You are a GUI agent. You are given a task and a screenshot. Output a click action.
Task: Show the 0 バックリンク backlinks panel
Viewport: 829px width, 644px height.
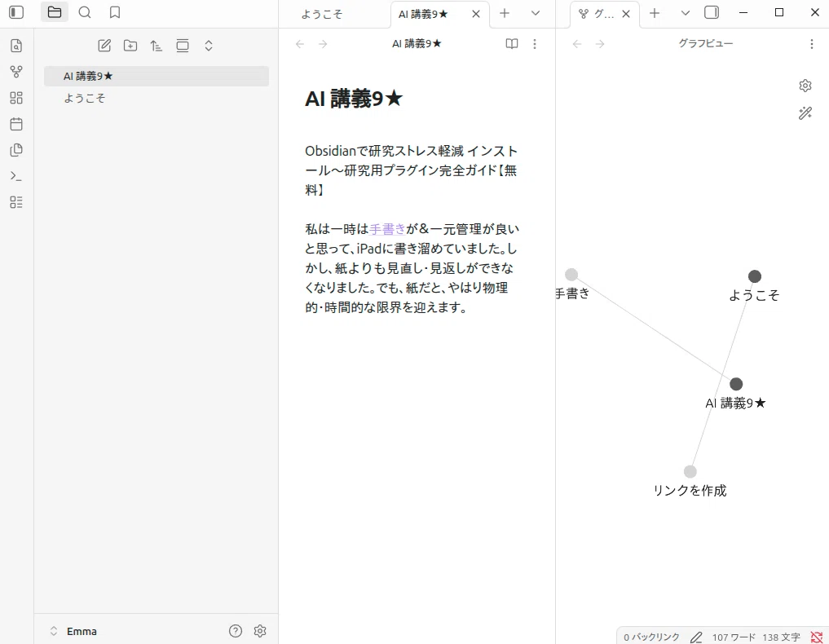651,637
